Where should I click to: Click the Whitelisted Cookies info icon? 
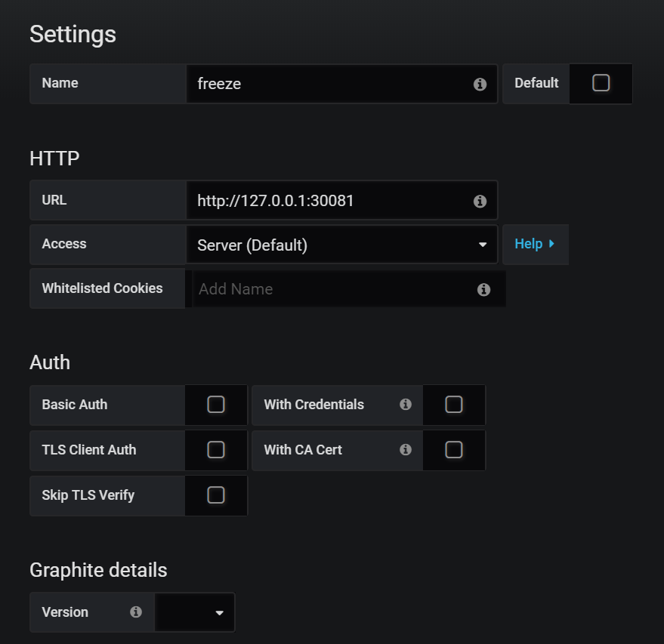click(483, 289)
